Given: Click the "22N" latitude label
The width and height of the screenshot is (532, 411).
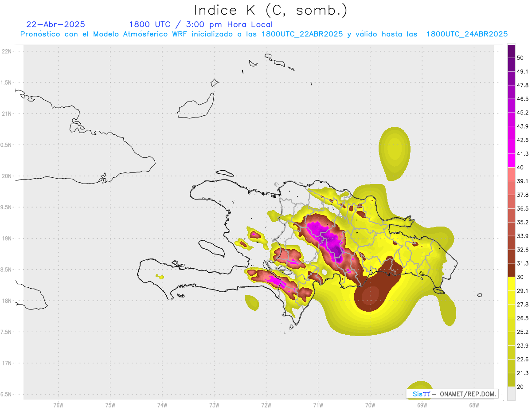Looking at the screenshot, I should click(7, 51).
